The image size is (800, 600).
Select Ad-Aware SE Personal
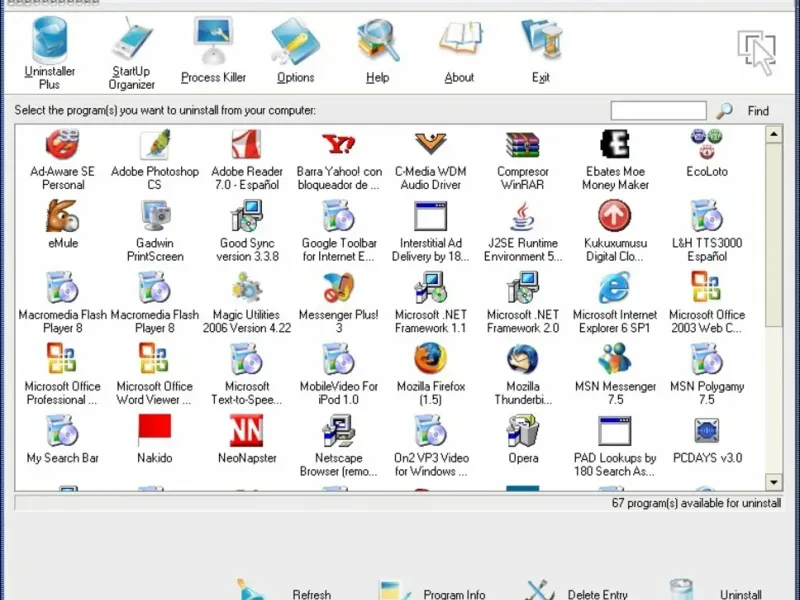coord(63,160)
